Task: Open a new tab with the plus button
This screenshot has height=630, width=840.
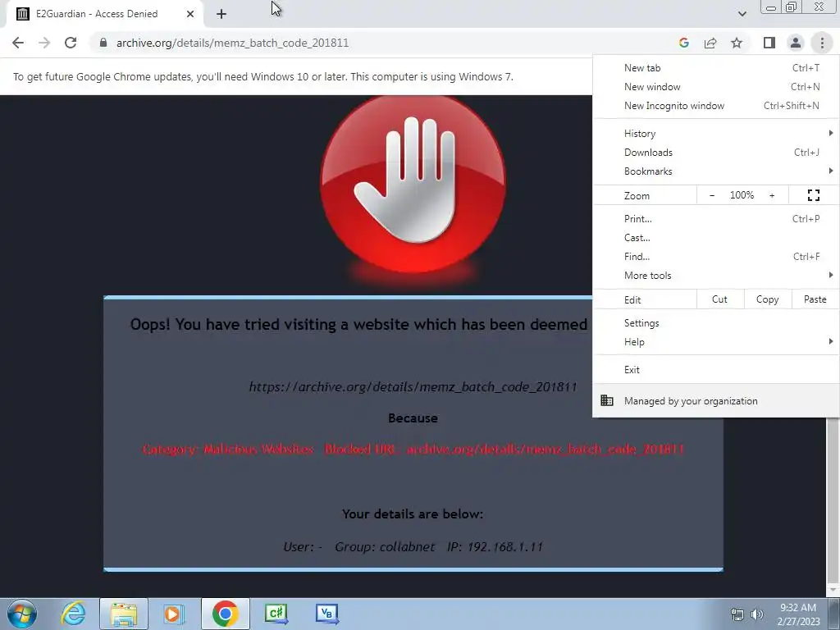Action: pos(221,14)
